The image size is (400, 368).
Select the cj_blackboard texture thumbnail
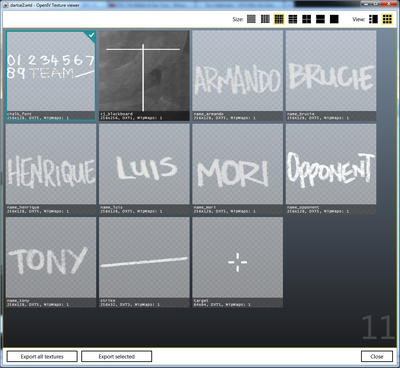[x=144, y=75]
